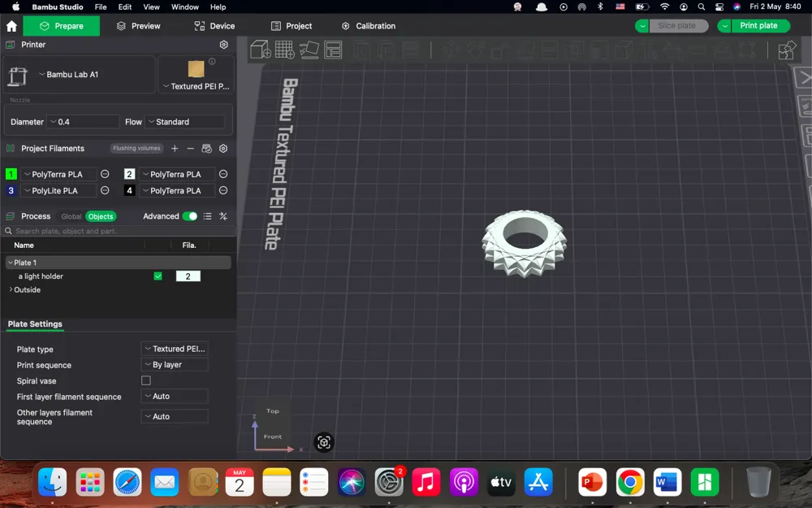Open System Settings from the dock
The image size is (812, 508).
tap(389, 482)
